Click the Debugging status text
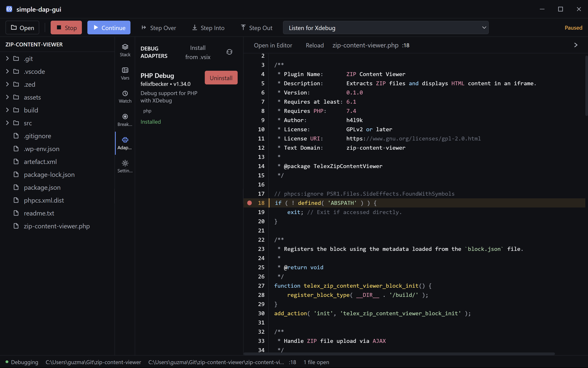Screen dimensions: 588x368 pos(24,362)
